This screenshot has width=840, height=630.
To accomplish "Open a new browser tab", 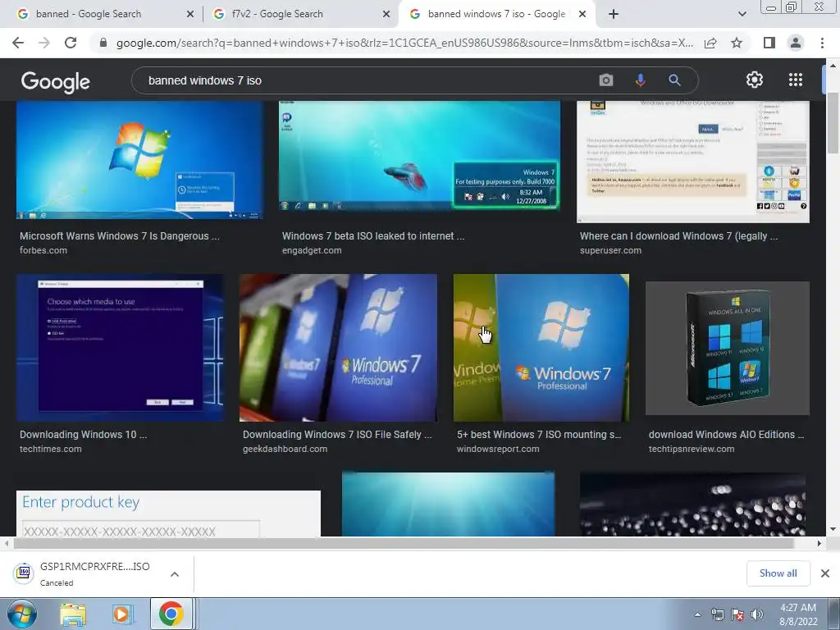I will click(614, 14).
